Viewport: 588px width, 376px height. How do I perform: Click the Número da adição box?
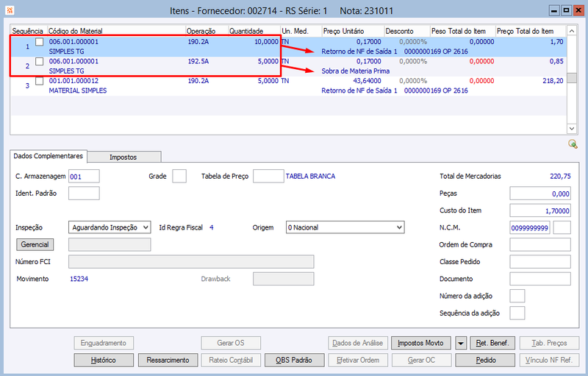click(x=517, y=296)
